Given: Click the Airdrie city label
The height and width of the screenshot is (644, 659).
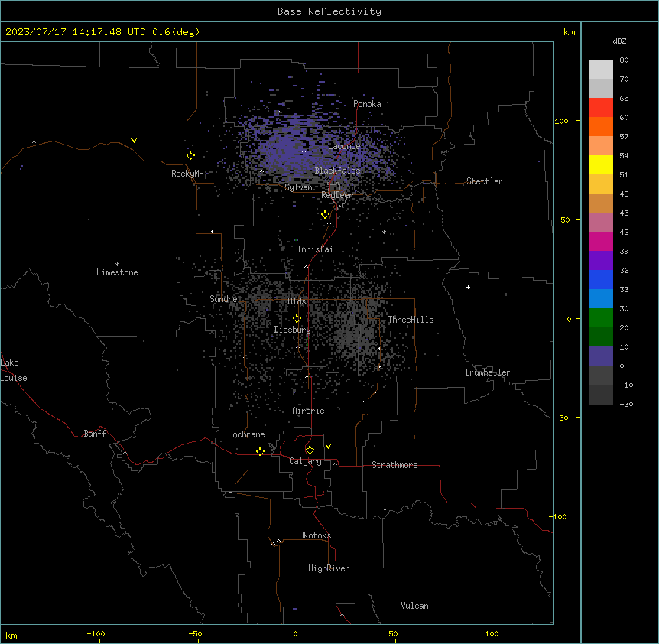Looking at the screenshot, I should pos(308,411).
